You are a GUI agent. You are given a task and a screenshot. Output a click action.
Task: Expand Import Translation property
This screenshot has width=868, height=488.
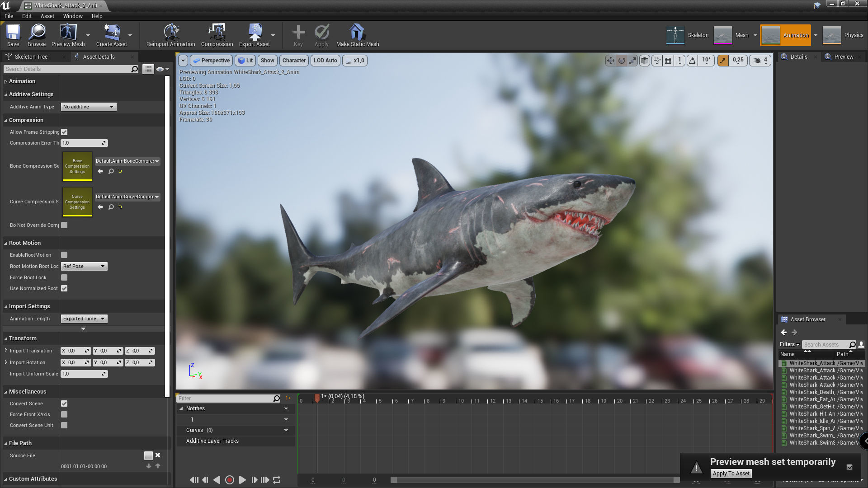[6, 351]
